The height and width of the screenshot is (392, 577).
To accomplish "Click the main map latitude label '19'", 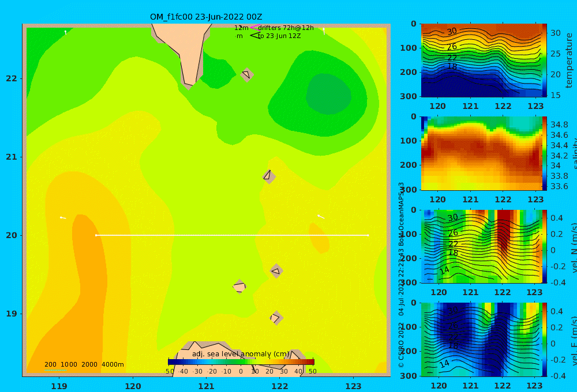I will pos(12,314).
